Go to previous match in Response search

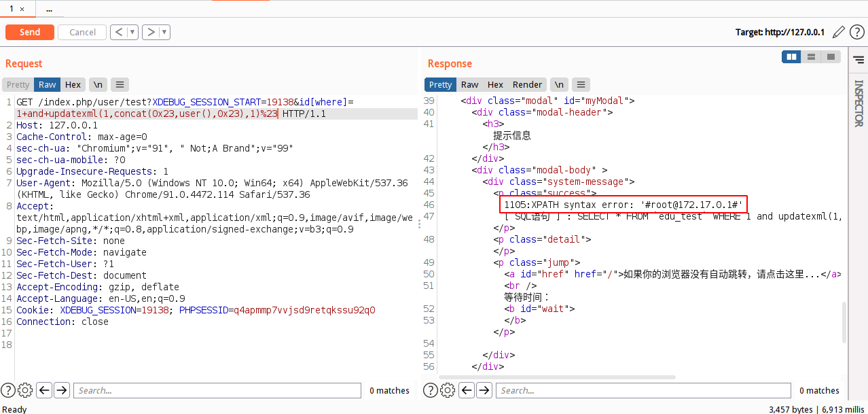pyautogui.click(x=467, y=390)
